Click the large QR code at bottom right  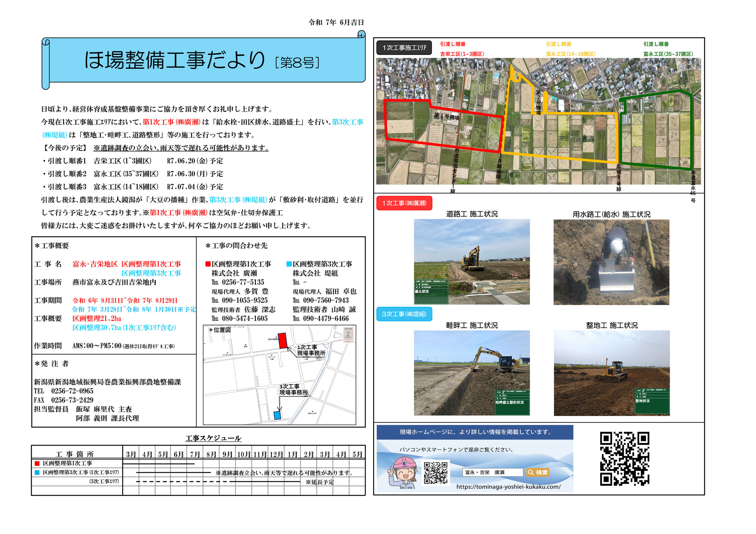[x=624, y=458]
